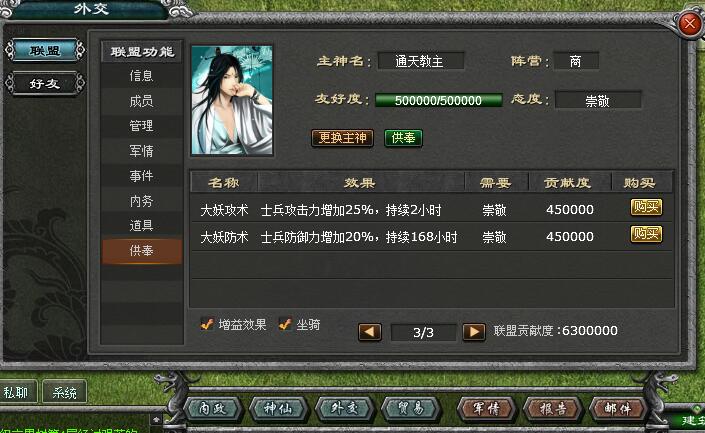Toggle the 坐骑 checkbox

coord(285,324)
